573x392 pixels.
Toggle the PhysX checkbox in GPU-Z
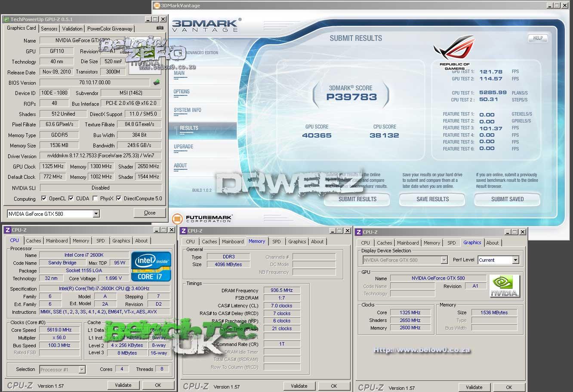coord(95,199)
